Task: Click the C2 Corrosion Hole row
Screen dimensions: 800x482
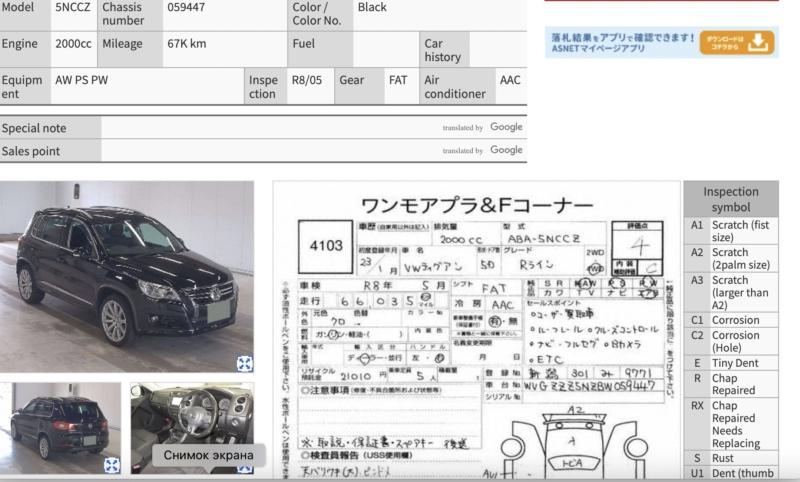Action: (730, 343)
